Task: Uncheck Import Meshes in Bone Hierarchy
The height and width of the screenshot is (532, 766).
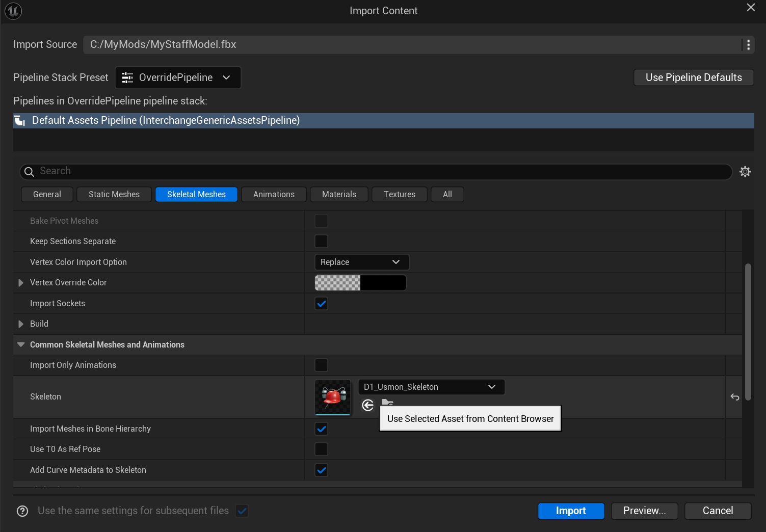Action: [x=321, y=429]
